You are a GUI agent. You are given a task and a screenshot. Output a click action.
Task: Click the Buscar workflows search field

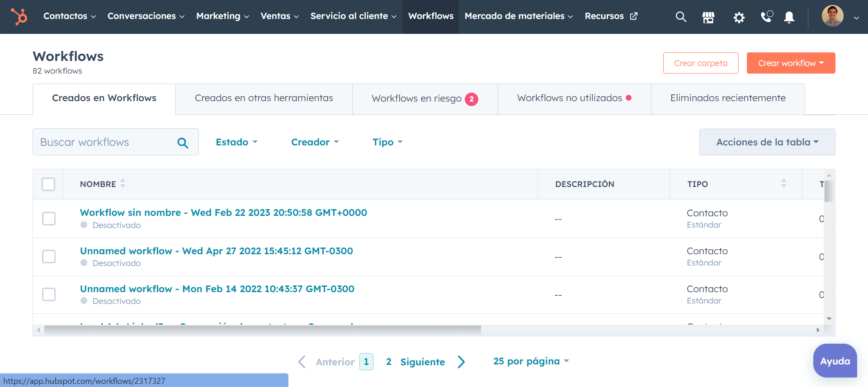pyautogui.click(x=106, y=142)
